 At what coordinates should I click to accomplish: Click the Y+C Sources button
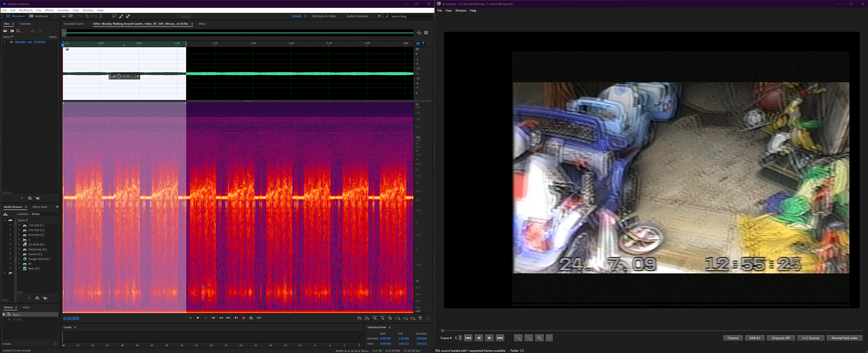[811, 338]
